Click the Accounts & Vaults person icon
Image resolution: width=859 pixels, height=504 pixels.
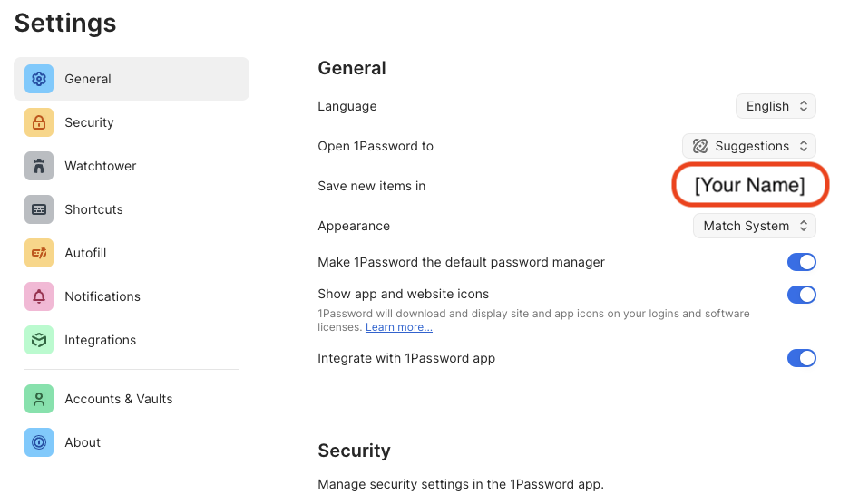[x=39, y=399]
